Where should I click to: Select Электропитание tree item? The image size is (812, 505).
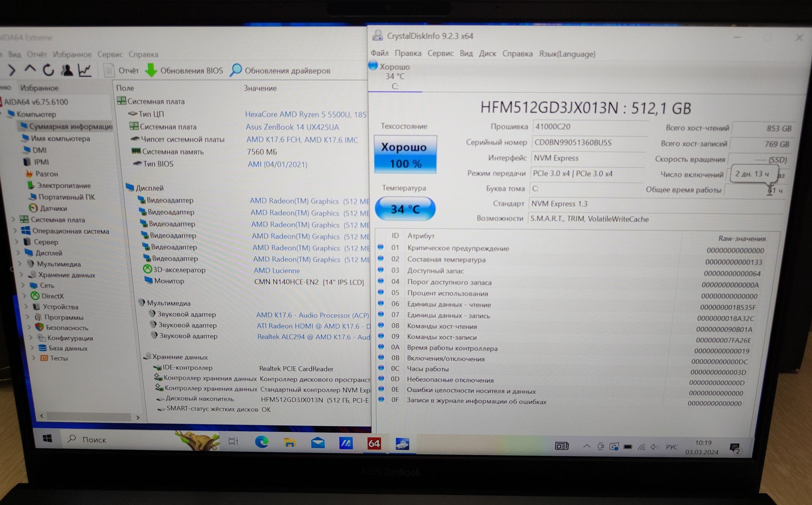point(59,186)
